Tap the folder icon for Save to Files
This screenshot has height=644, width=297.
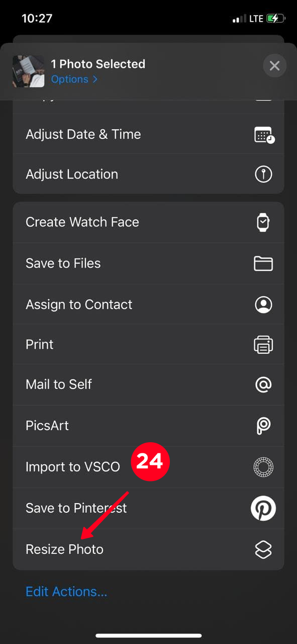pos(263,263)
